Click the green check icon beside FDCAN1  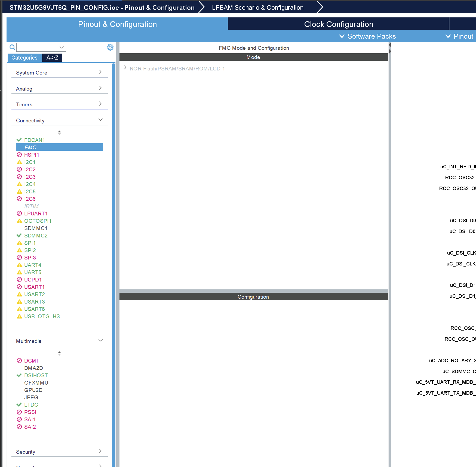click(19, 140)
